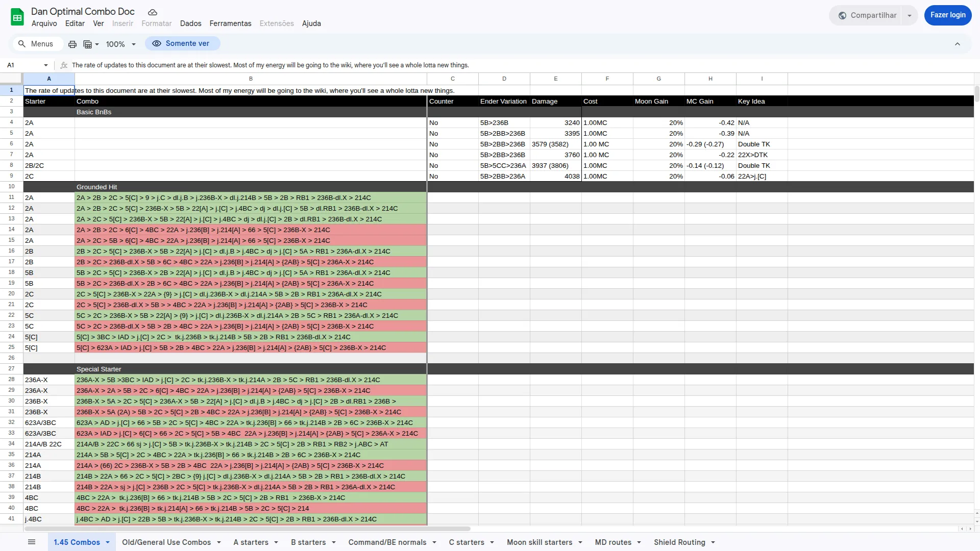Switch to the MD routes sheet tab
Image resolution: width=980 pixels, height=551 pixels.
click(613, 542)
